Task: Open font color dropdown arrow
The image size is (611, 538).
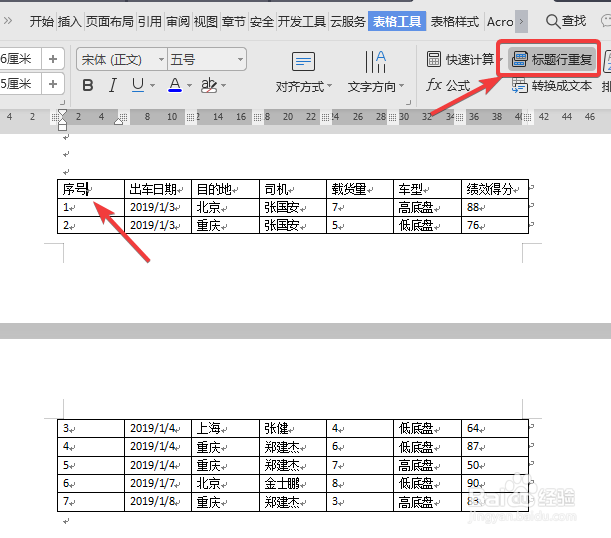Action: tap(189, 85)
